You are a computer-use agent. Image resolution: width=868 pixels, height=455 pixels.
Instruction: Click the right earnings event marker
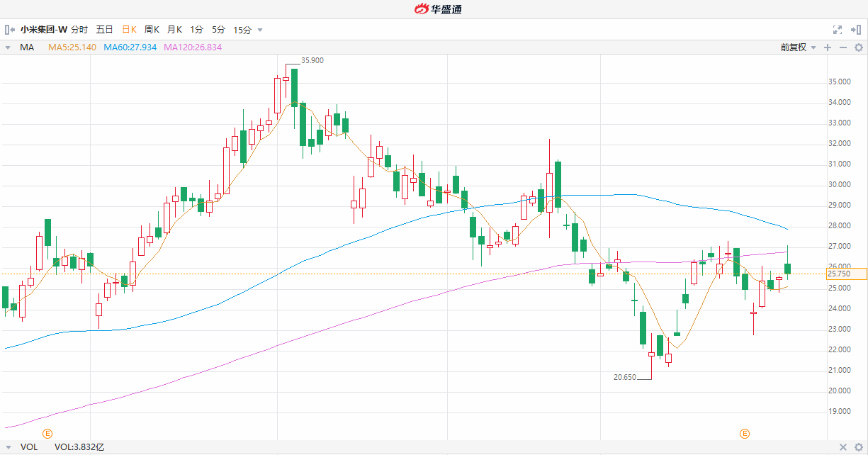pyautogui.click(x=745, y=433)
